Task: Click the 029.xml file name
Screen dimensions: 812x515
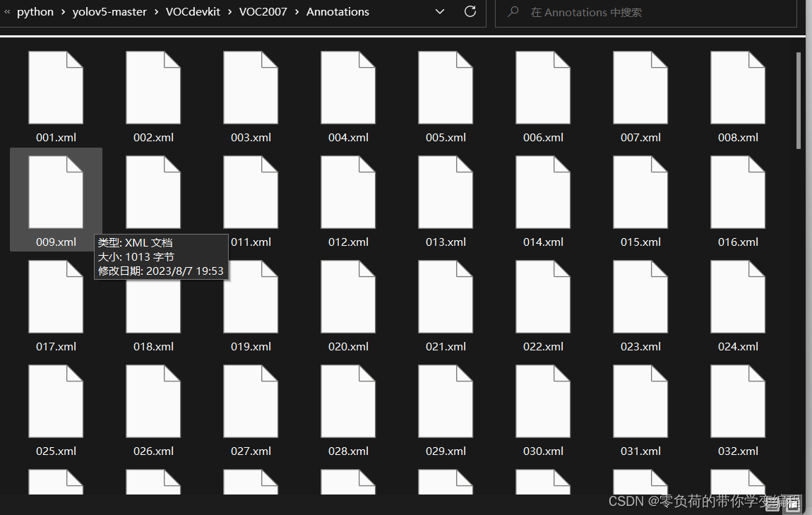Action: click(x=446, y=451)
